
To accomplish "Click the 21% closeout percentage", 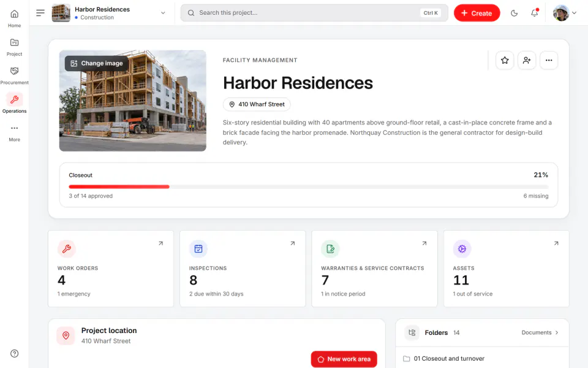I will 541,175.
